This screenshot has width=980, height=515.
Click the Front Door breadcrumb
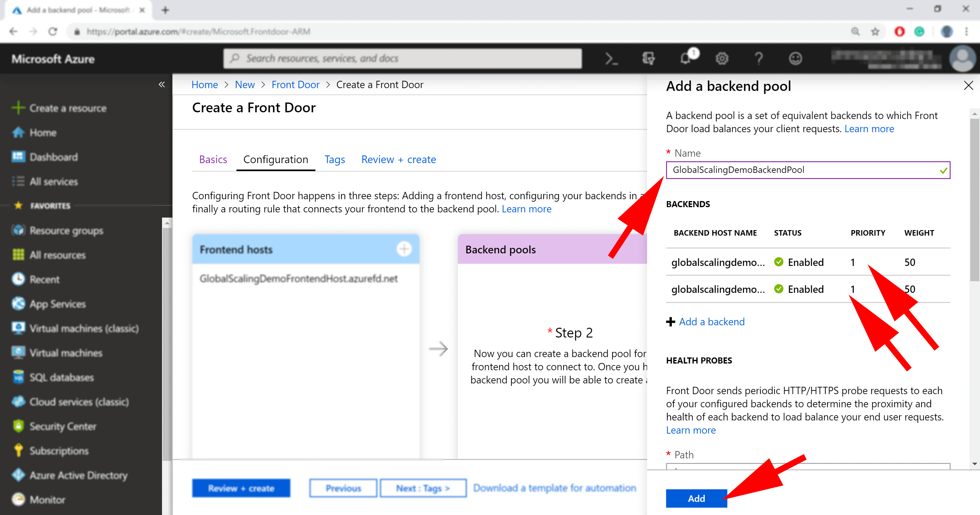pos(295,84)
